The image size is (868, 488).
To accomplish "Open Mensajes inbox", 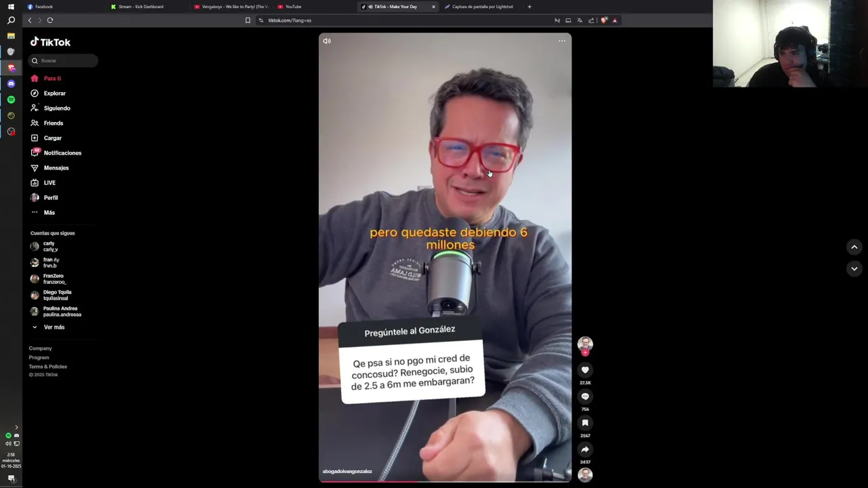I will [50, 168].
